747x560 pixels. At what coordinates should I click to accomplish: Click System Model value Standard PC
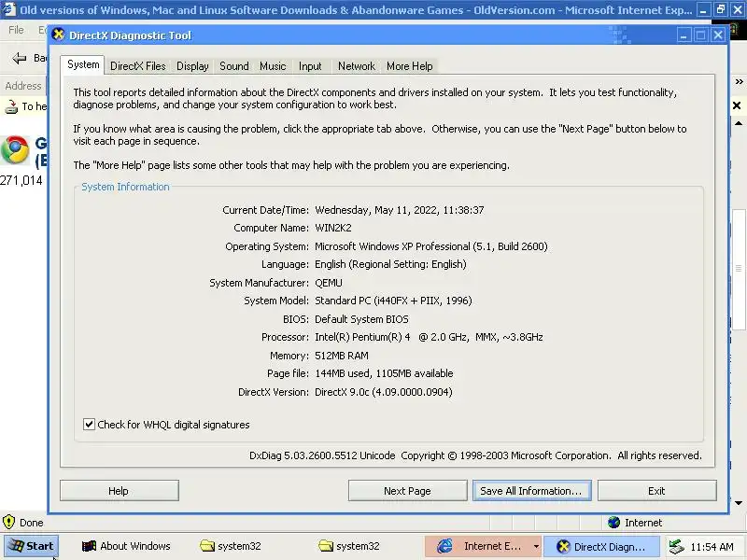click(393, 301)
